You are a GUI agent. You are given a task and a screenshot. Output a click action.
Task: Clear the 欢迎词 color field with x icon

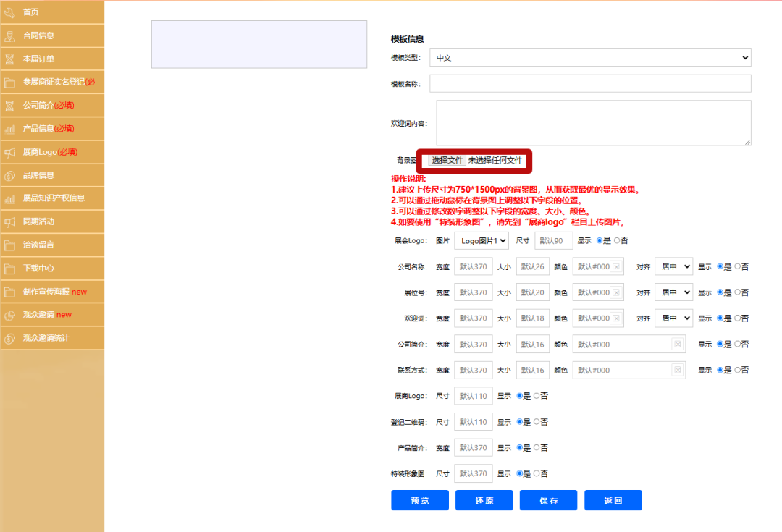(616, 318)
